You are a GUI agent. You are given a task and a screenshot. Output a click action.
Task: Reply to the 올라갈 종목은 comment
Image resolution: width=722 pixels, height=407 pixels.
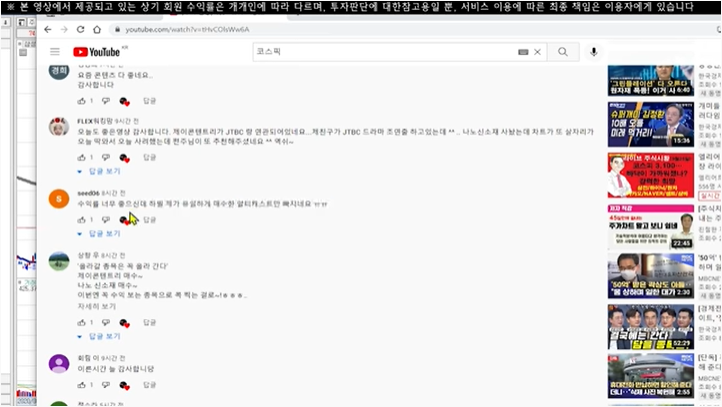click(x=149, y=322)
